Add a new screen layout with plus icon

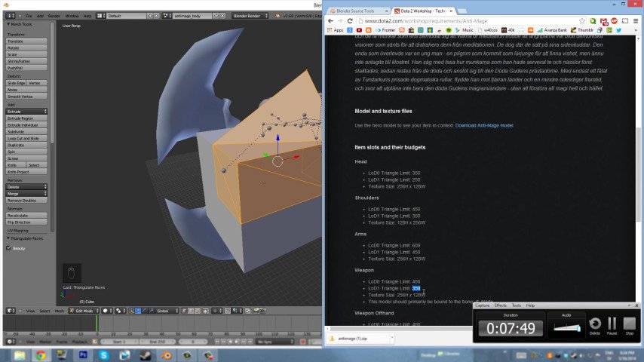pyautogui.click(x=150, y=16)
